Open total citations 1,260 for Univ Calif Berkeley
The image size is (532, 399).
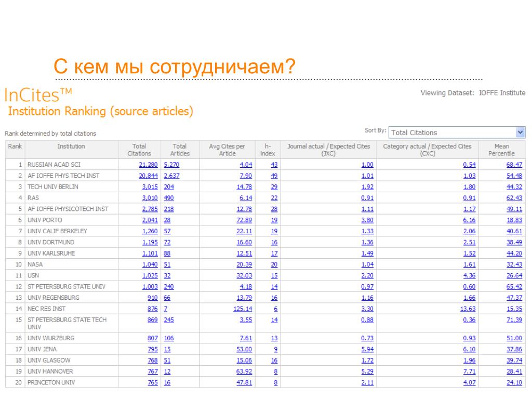click(150, 231)
